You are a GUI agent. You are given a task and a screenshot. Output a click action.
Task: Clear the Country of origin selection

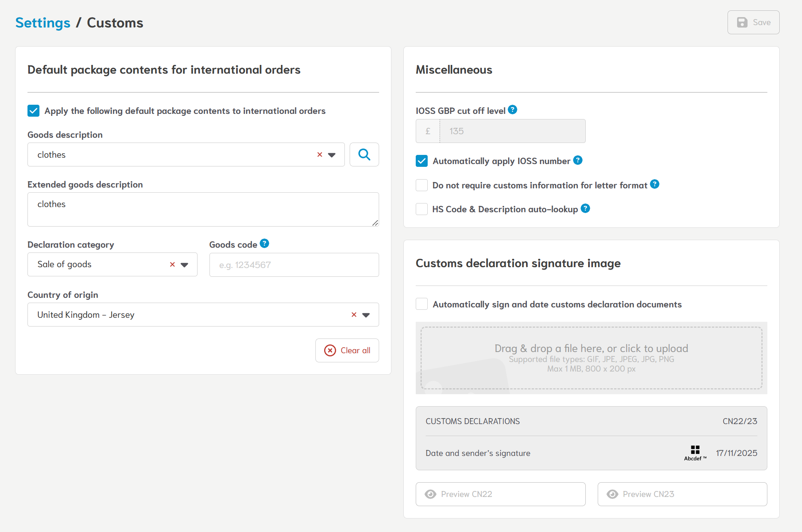[354, 315]
